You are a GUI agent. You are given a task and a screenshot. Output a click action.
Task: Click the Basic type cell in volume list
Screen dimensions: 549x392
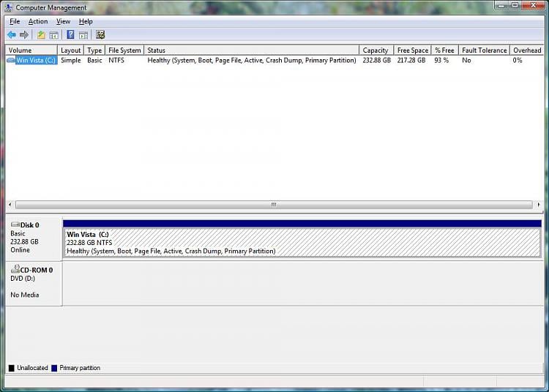click(94, 60)
